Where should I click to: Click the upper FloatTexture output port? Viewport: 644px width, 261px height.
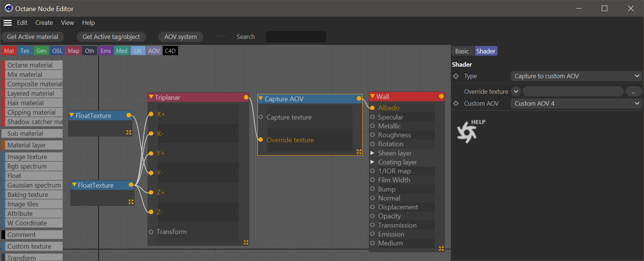(129, 115)
